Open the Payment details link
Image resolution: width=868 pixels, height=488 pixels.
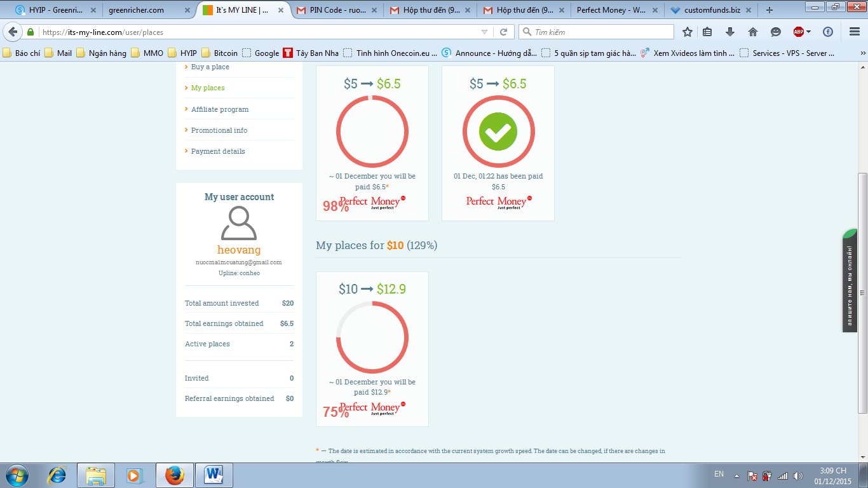tap(218, 151)
